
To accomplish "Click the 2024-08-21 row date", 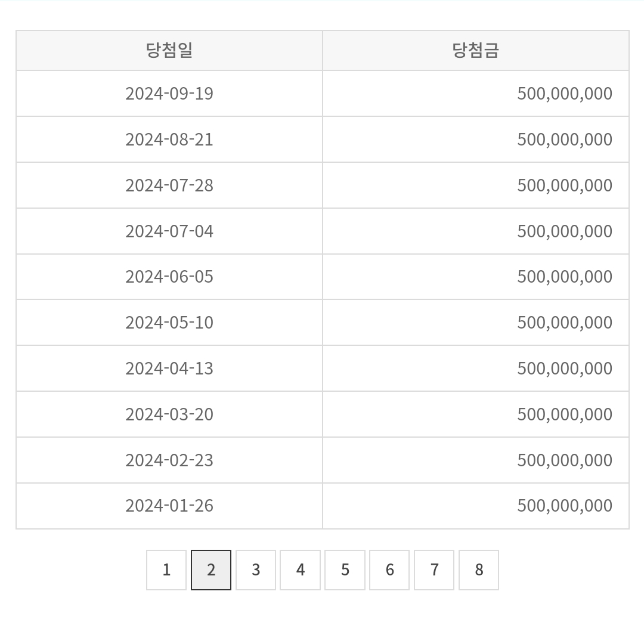I will [x=169, y=140].
